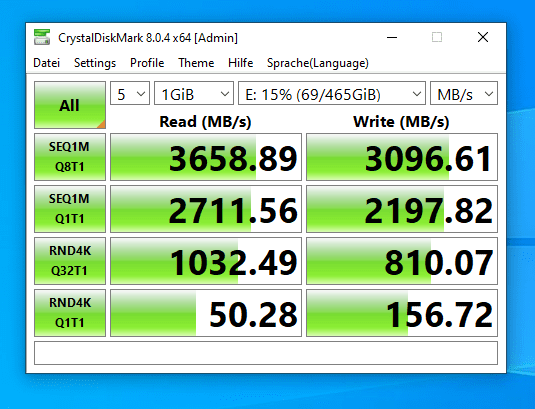Run the SEQ1M Q1T1 test

tap(70, 209)
